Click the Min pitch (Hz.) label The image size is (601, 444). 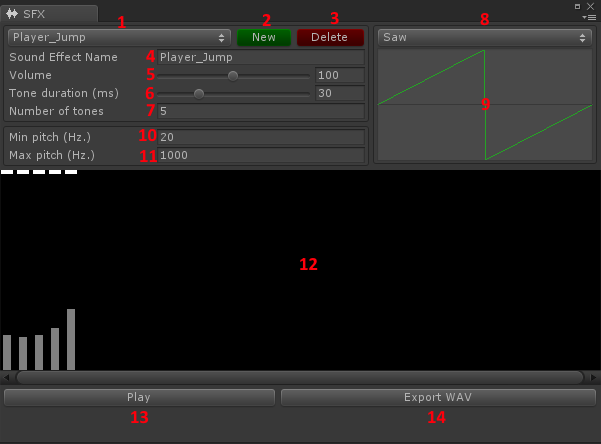[x=50, y=137]
